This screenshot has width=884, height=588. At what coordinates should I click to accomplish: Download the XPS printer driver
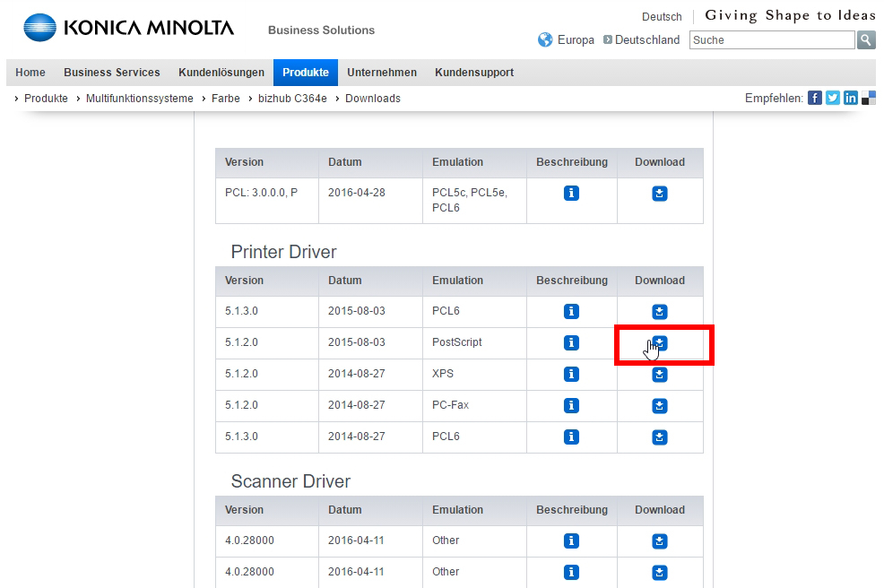(660, 375)
